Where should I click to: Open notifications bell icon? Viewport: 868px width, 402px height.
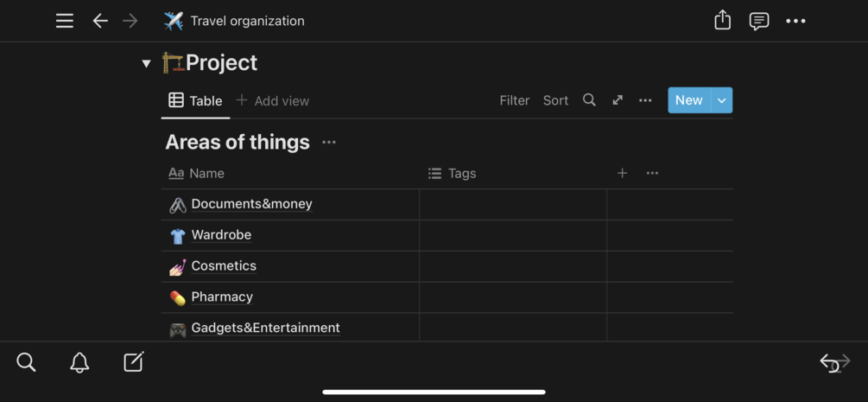click(79, 362)
